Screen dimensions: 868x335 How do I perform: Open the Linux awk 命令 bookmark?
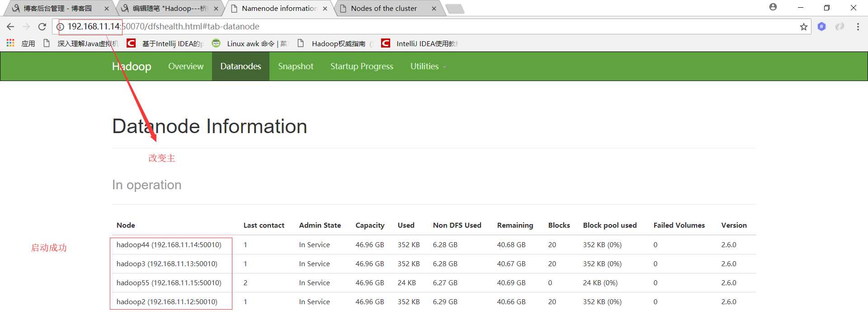250,43
